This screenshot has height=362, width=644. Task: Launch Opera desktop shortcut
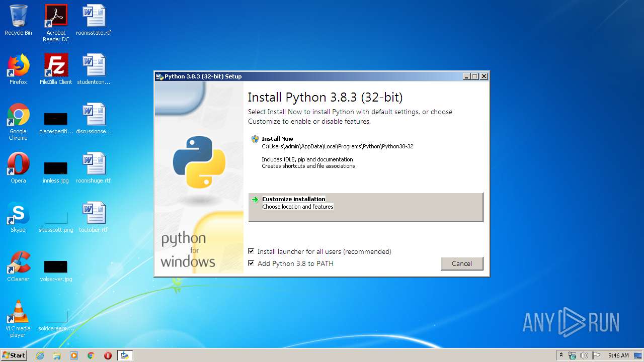tap(18, 168)
